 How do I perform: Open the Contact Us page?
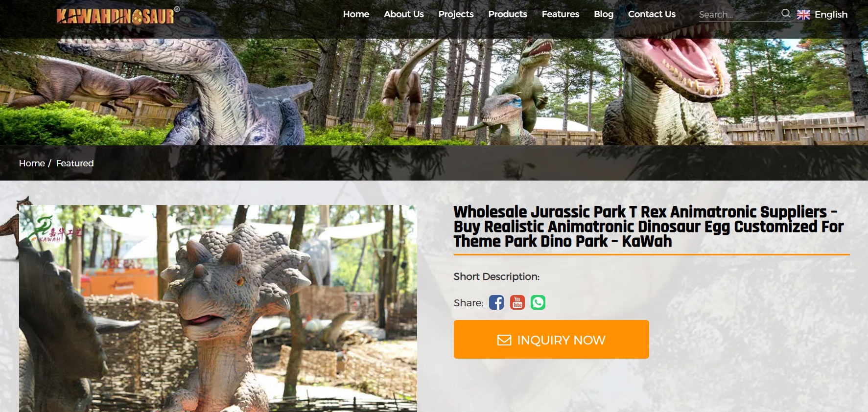coord(652,14)
